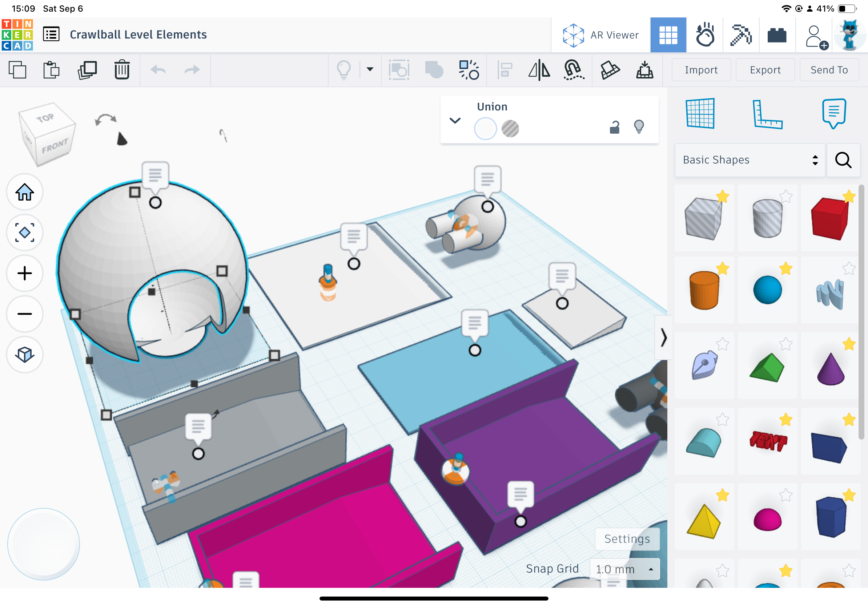Click the Mirror tool

coord(539,70)
